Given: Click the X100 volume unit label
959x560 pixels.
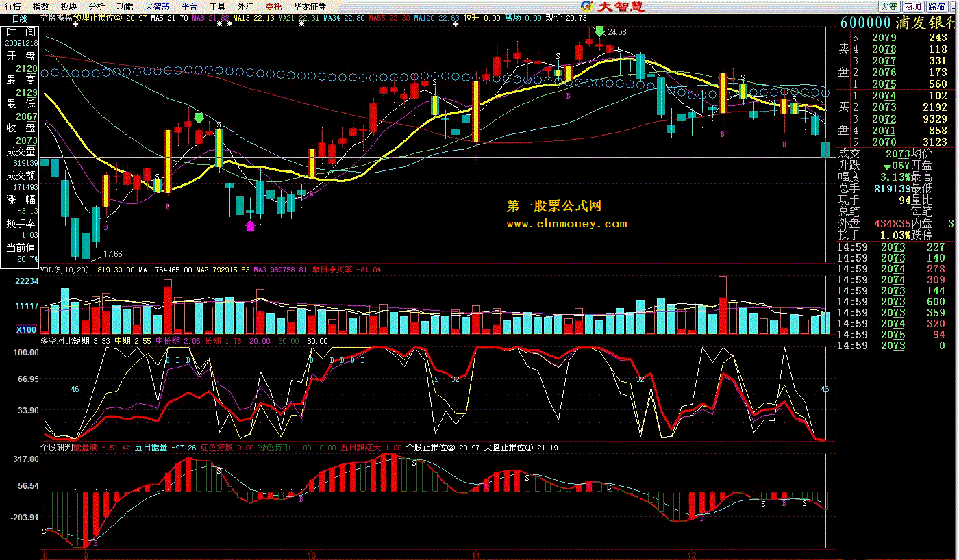Looking at the screenshot, I should click(27, 330).
